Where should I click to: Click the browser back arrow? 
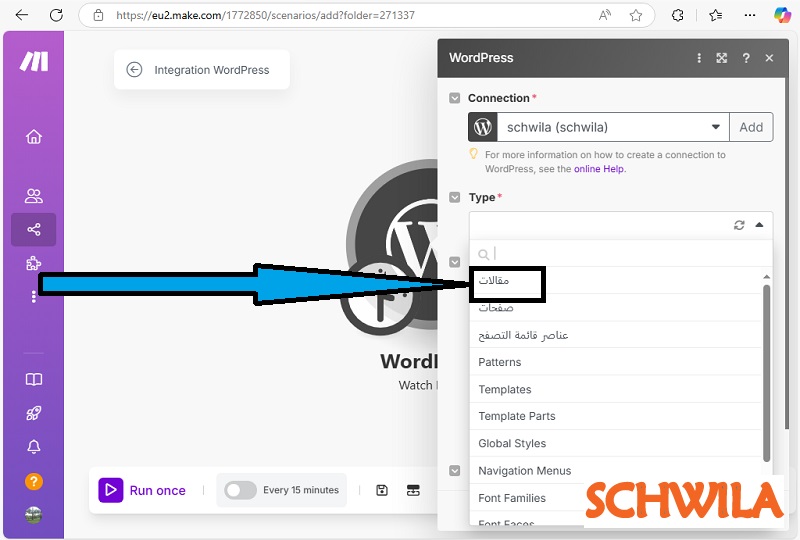point(22,15)
